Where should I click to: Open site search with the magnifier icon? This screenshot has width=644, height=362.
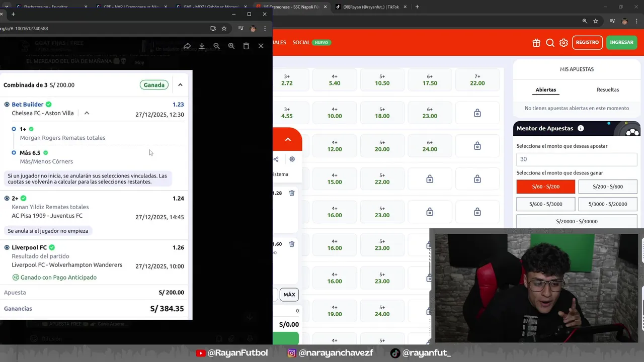550,43
